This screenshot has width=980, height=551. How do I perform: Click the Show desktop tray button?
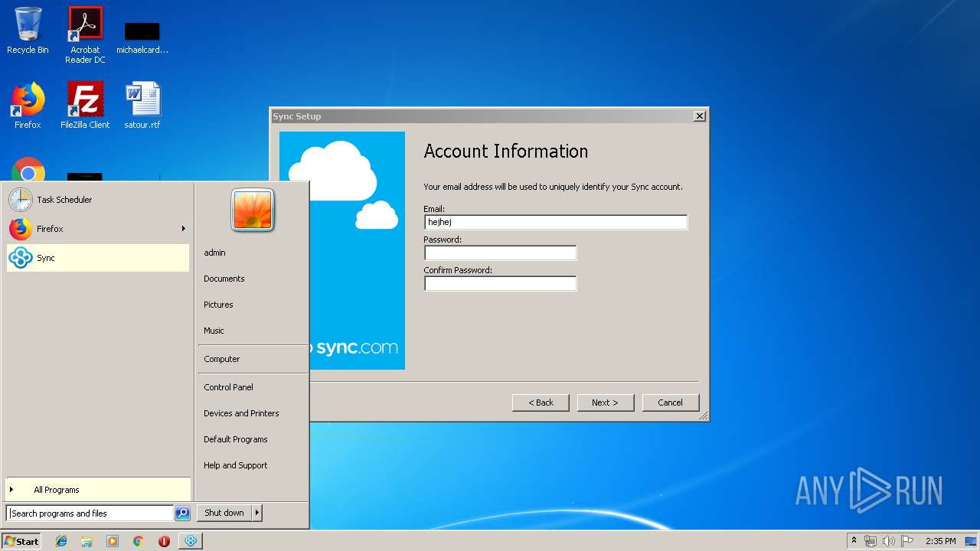[972, 541]
